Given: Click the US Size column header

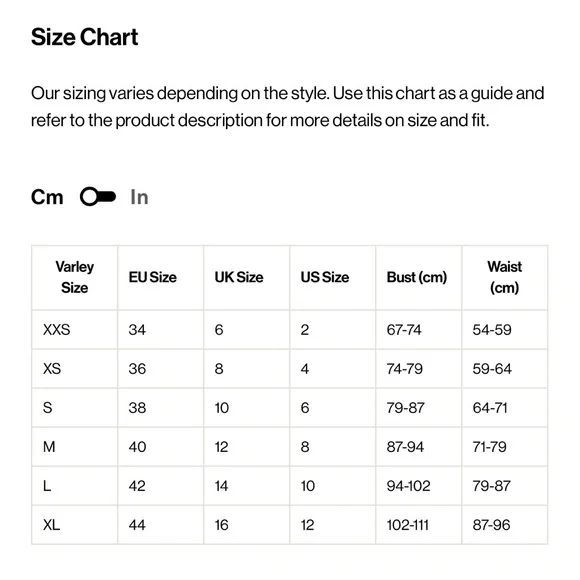Looking at the screenshot, I should click(325, 277).
